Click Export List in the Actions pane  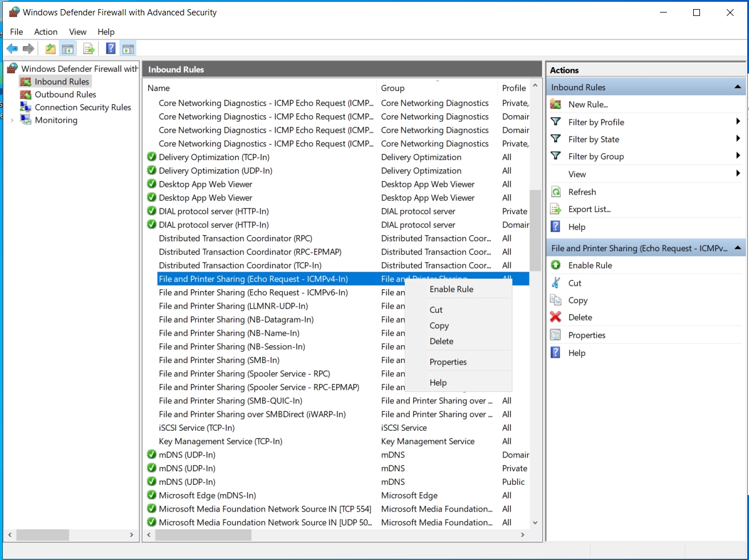pos(589,210)
